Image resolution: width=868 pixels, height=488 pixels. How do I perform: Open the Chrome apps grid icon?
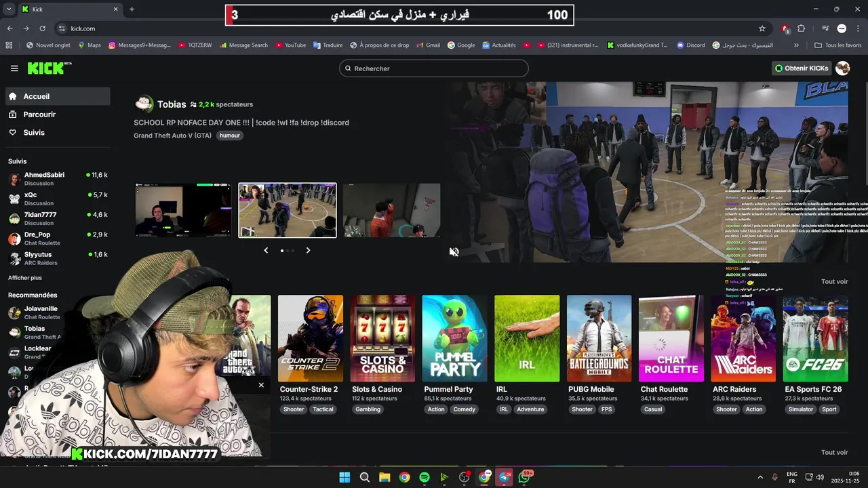click(x=9, y=45)
